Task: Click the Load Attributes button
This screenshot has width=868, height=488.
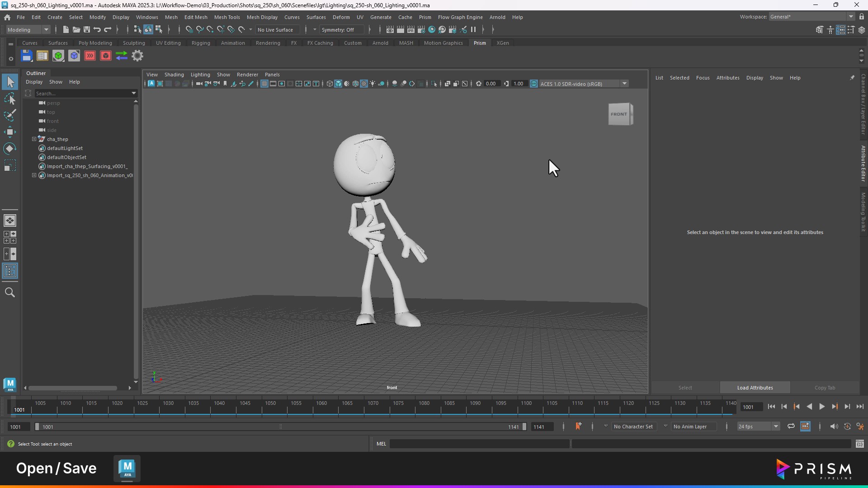Action: pyautogui.click(x=755, y=388)
